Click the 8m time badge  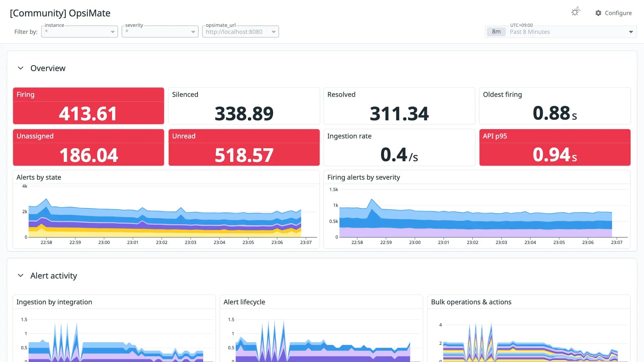tap(496, 32)
